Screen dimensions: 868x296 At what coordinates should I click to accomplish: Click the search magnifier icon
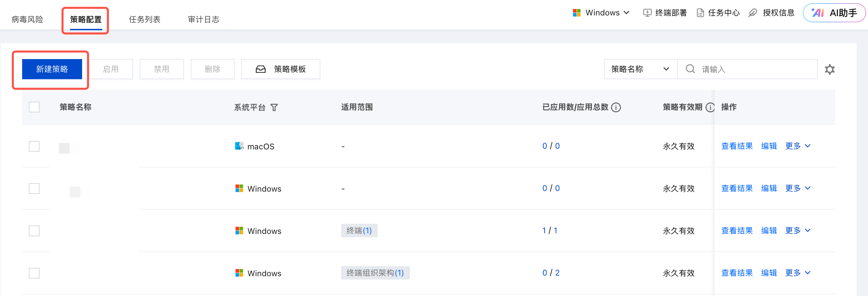pos(690,69)
